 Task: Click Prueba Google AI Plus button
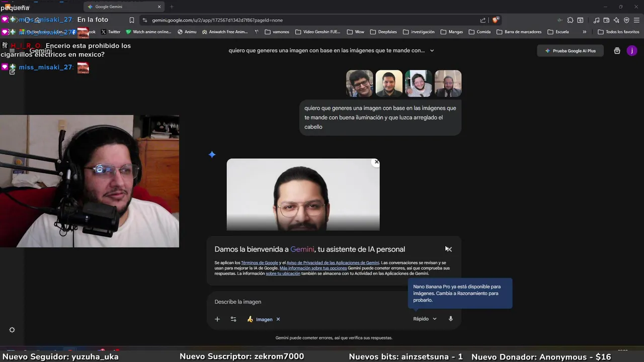(x=570, y=51)
